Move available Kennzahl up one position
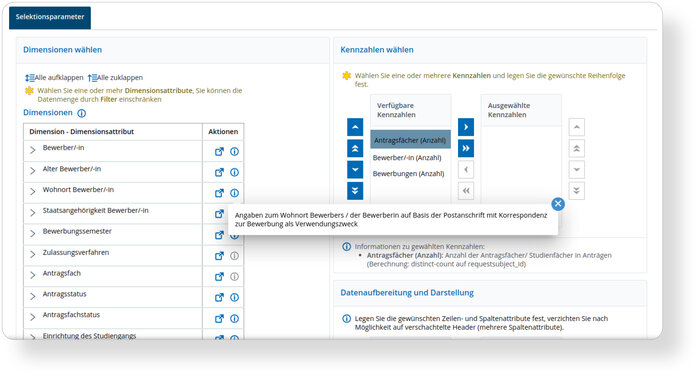Image resolution: width=700 pixels, height=377 pixels. point(355,127)
